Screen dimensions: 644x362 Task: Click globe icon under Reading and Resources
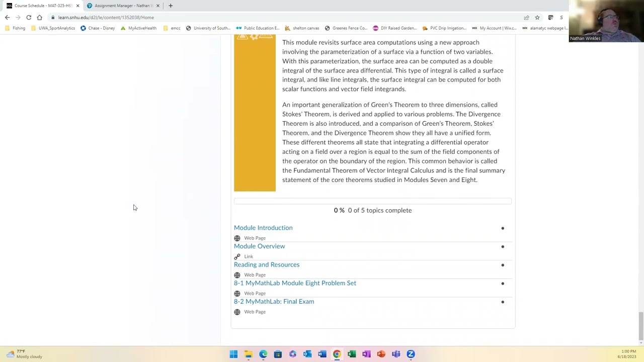tap(237, 275)
